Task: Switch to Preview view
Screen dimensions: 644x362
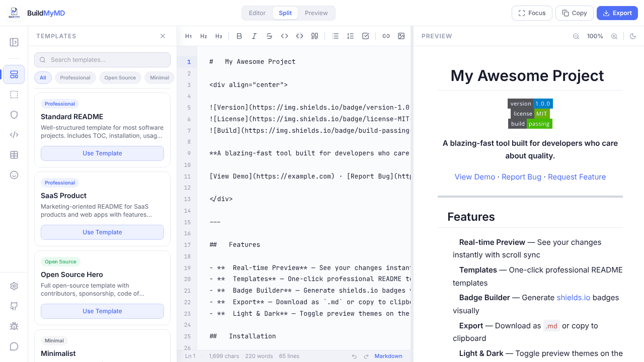Action: (x=316, y=13)
